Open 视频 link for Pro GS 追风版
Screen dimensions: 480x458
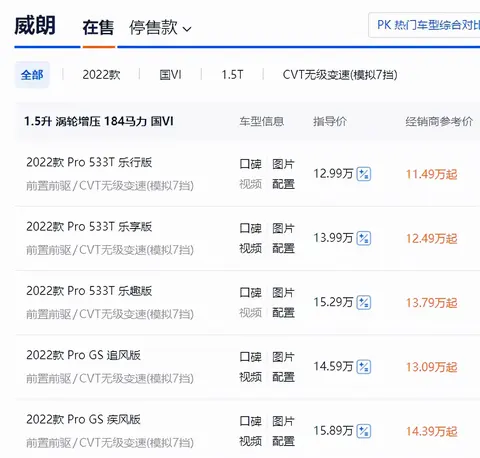(x=251, y=377)
